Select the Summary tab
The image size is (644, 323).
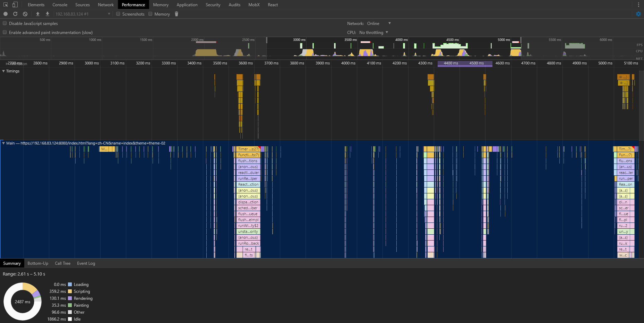pos(12,263)
